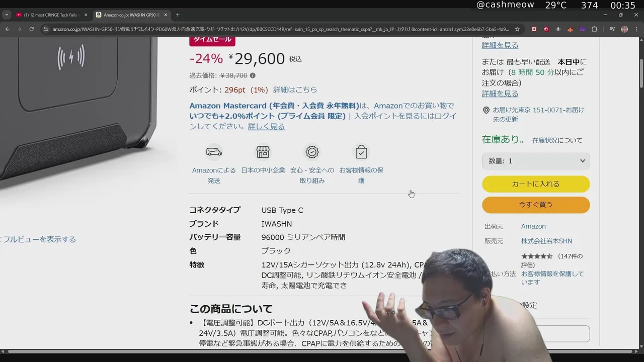Click the IWASHN brand value

coord(277,224)
